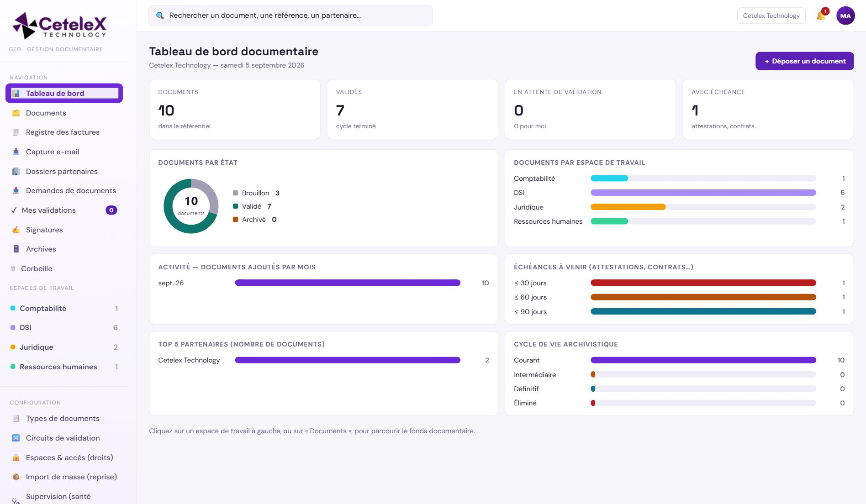866x504 pixels.
Task: Click the sept. 26 activity bar
Action: pos(348,283)
